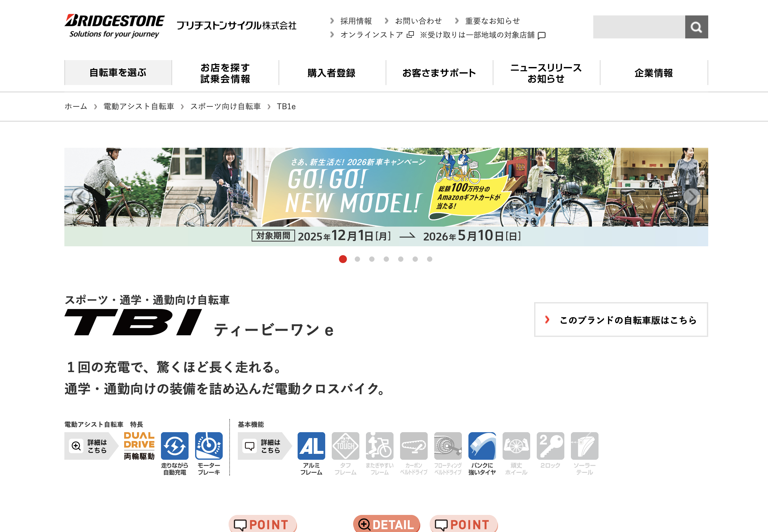
Task: Open the 企業情報 menu item
Action: 653,73
